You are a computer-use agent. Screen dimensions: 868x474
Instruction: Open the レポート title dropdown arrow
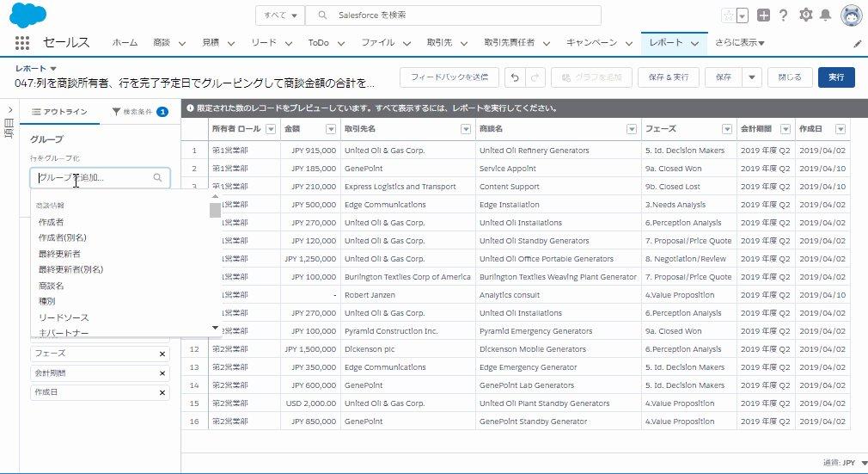pyautogui.click(x=53, y=69)
